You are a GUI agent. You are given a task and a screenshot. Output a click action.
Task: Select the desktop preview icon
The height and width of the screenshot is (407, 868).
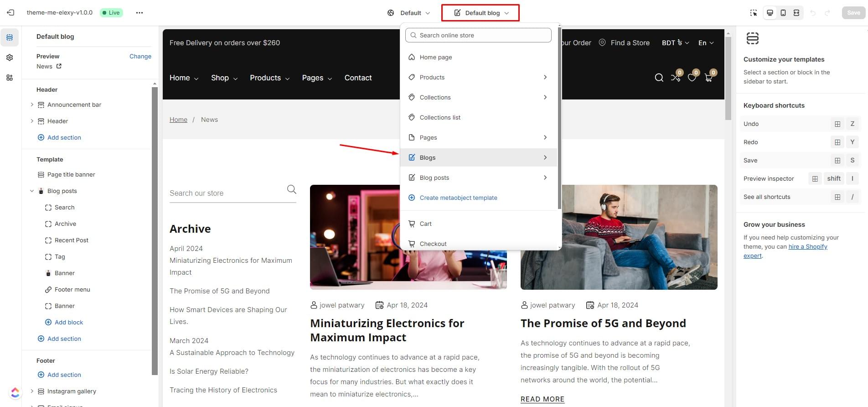pos(770,13)
